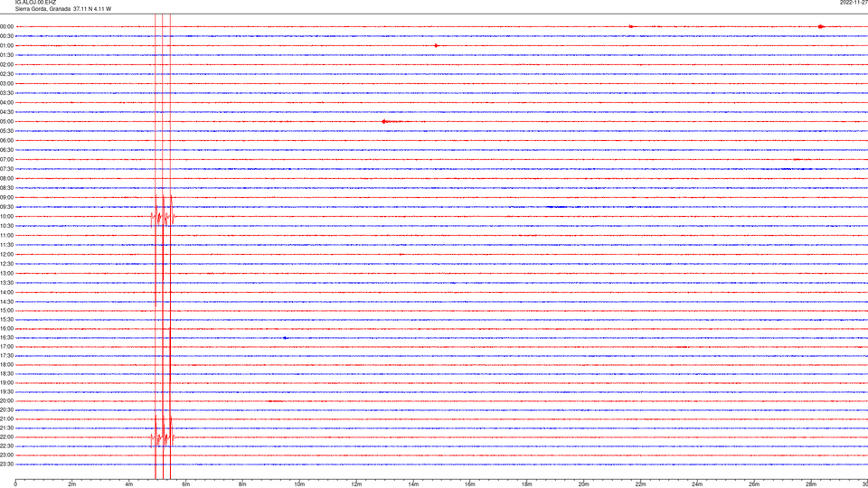This screenshot has width=868, height=488.
Task: Click the 28m tick label on time axis
Action: pyautogui.click(x=811, y=484)
